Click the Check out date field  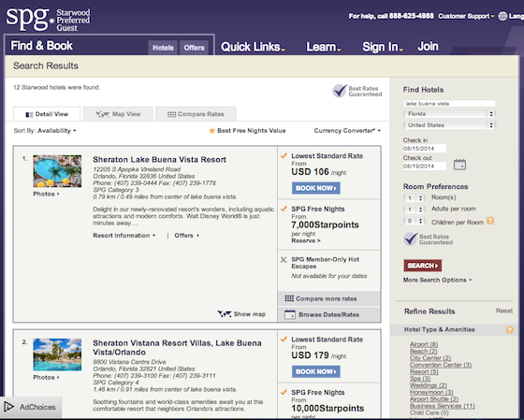[x=425, y=167]
